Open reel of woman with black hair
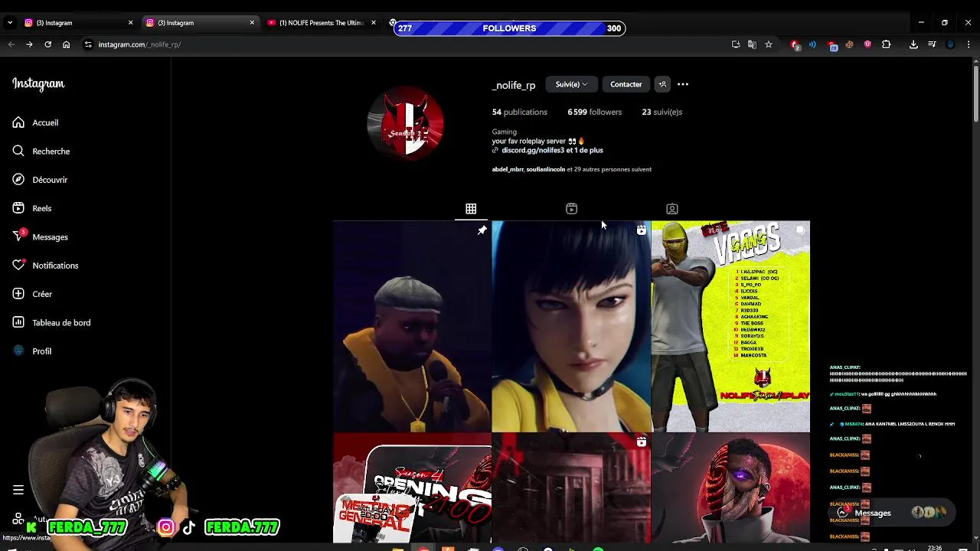Viewport: 980px width, 551px height. (x=571, y=327)
